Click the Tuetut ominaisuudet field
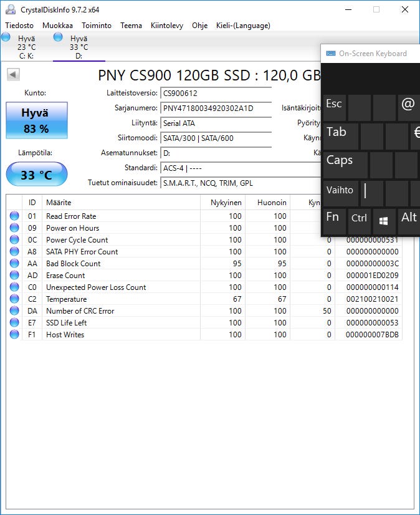This screenshot has width=420, height=515. [241, 183]
